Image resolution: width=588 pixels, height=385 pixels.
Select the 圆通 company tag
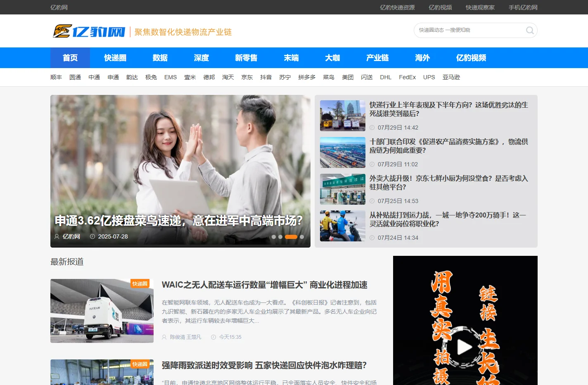[x=75, y=77]
